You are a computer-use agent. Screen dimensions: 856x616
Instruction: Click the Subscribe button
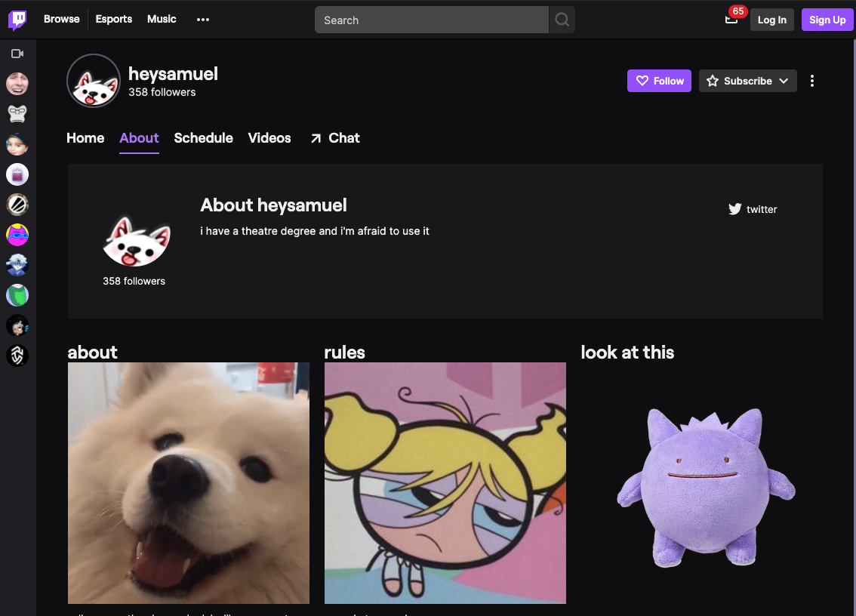pyautogui.click(x=747, y=81)
